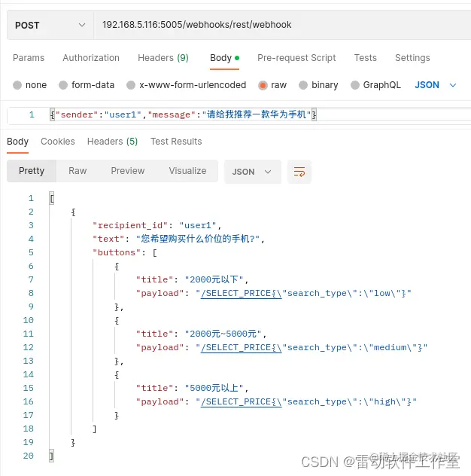This screenshot has width=471, height=476.
Task: Select x-www-form-urlencoded radio button
Action: 131,85
